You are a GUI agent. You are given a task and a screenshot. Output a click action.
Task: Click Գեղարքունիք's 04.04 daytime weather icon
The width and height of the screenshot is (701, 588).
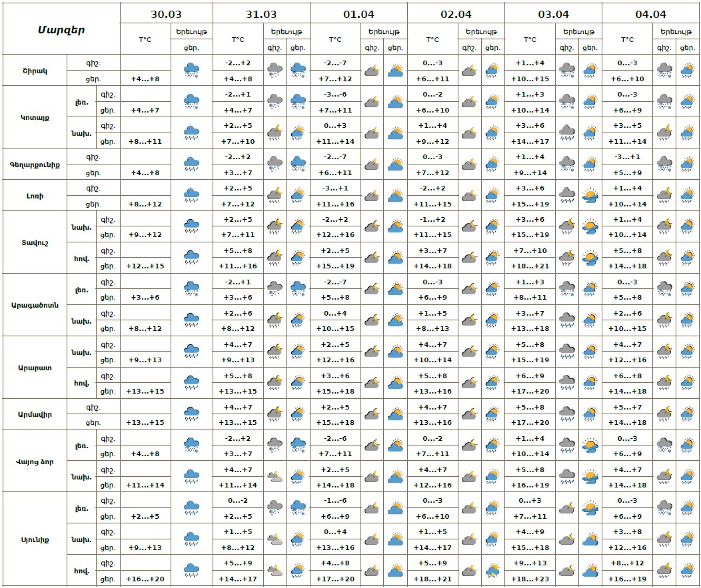[687, 164]
